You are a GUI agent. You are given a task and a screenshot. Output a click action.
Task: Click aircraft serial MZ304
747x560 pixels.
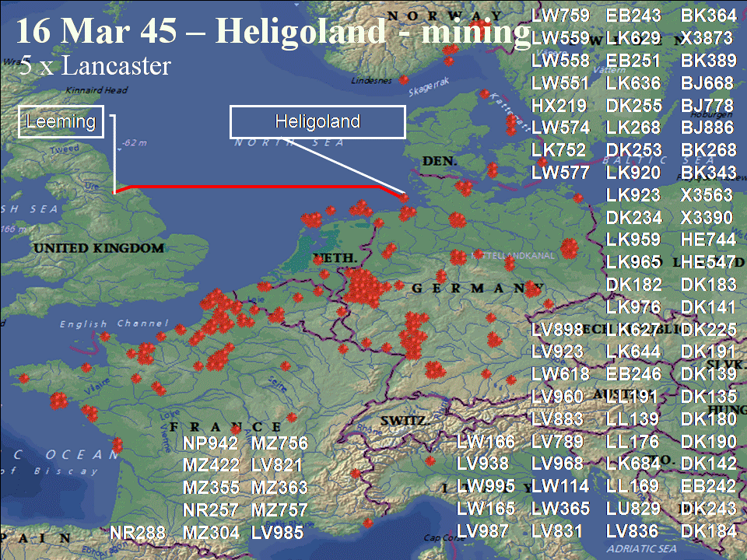tap(211, 533)
